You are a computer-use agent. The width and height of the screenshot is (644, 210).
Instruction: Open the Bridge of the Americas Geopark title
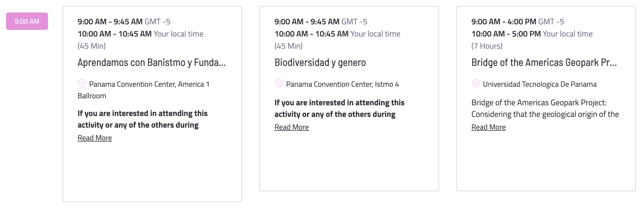(544, 62)
